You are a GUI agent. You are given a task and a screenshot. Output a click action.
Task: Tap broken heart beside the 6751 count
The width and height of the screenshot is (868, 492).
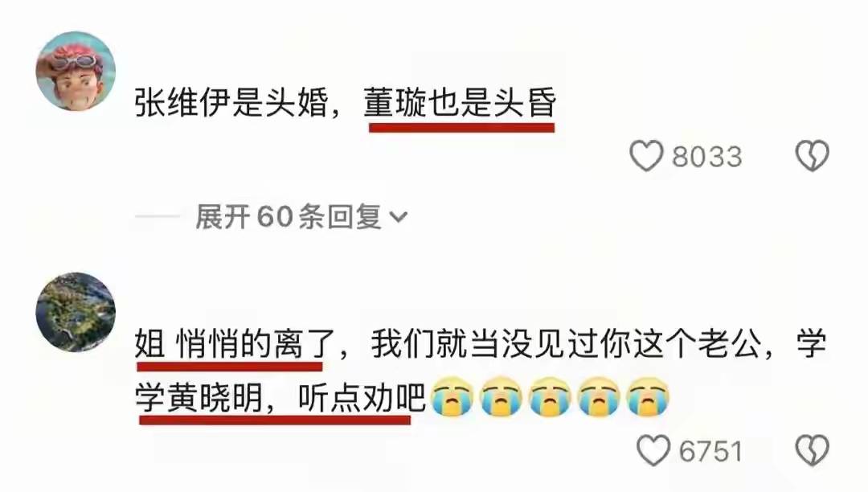[812, 450]
